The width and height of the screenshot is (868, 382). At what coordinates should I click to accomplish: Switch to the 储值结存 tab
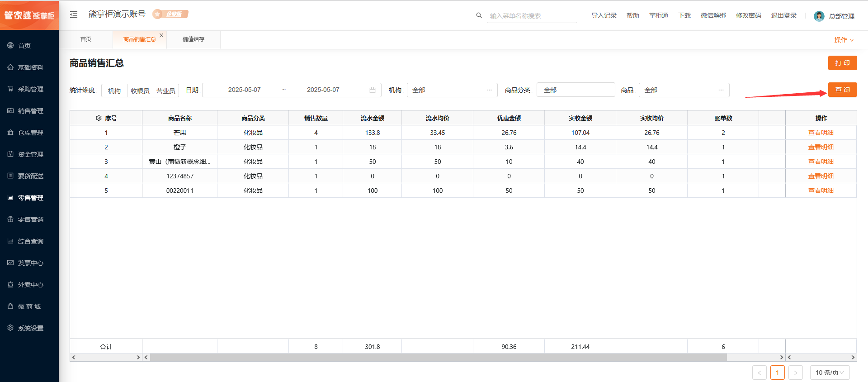tap(193, 39)
